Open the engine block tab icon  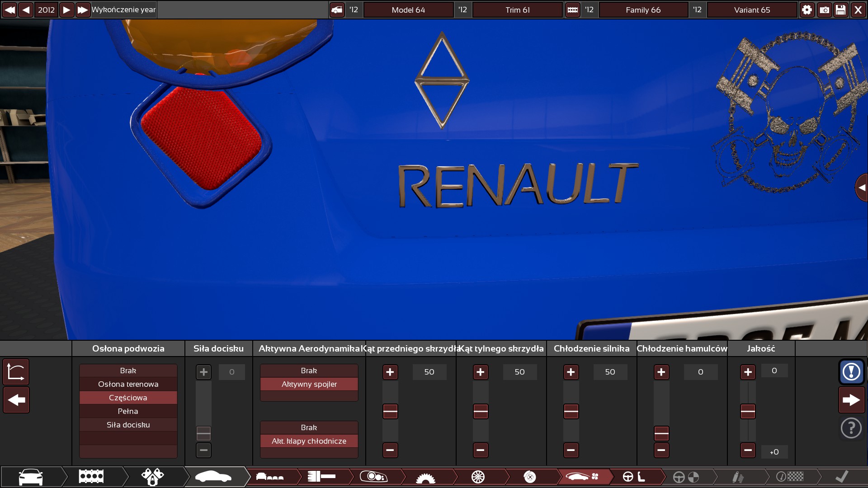coord(91,476)
